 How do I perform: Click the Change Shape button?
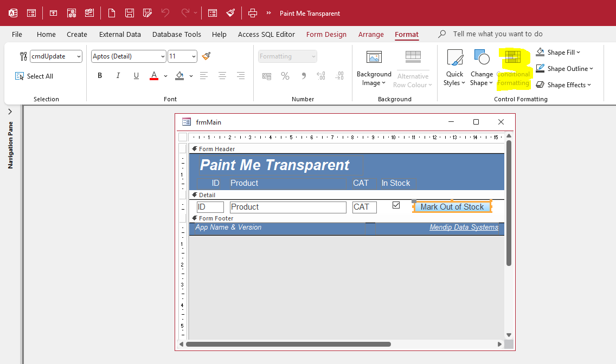(x=482, y=68)
